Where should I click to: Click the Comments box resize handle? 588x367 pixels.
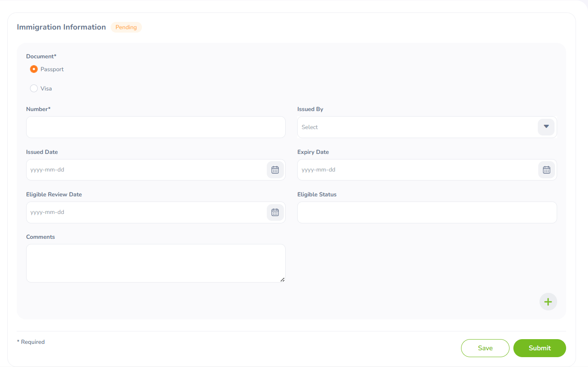click(282, 280)
